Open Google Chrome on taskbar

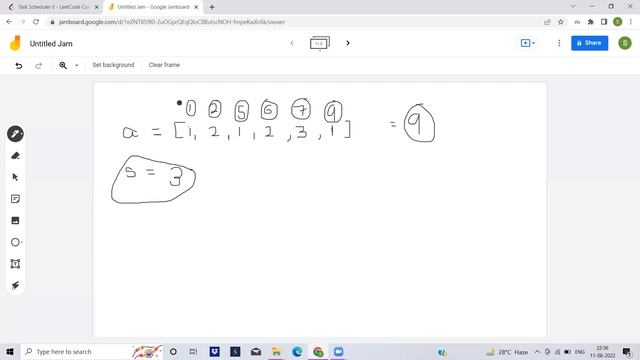(x=318, y=351)
